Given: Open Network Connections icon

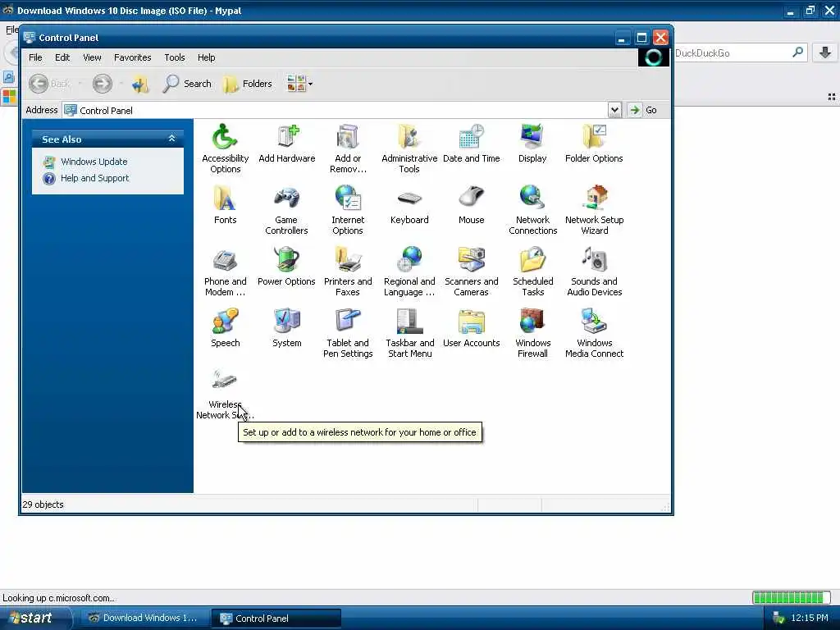Looking at the screenshot, I should [532, 210].
